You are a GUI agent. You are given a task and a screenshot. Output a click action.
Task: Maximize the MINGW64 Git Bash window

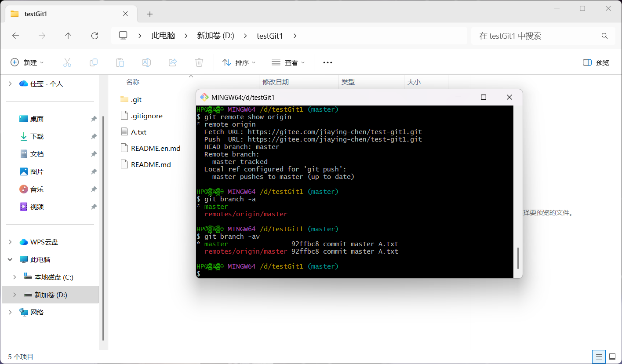pyautogui.click(x=484, y=97)
